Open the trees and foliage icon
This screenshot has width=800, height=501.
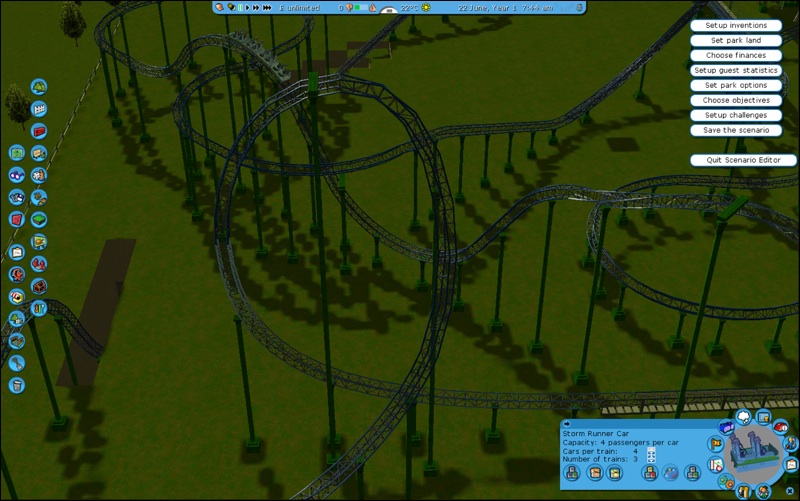pos(39,197)
